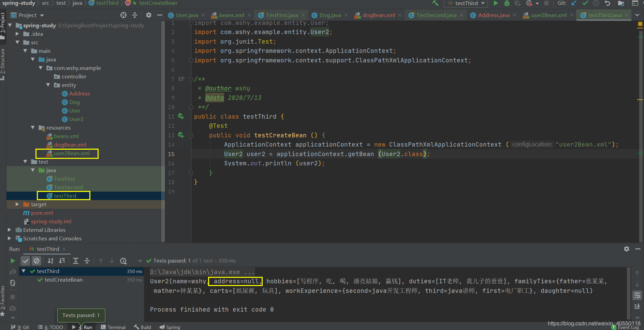Open test history clock icon

point(123,261)
